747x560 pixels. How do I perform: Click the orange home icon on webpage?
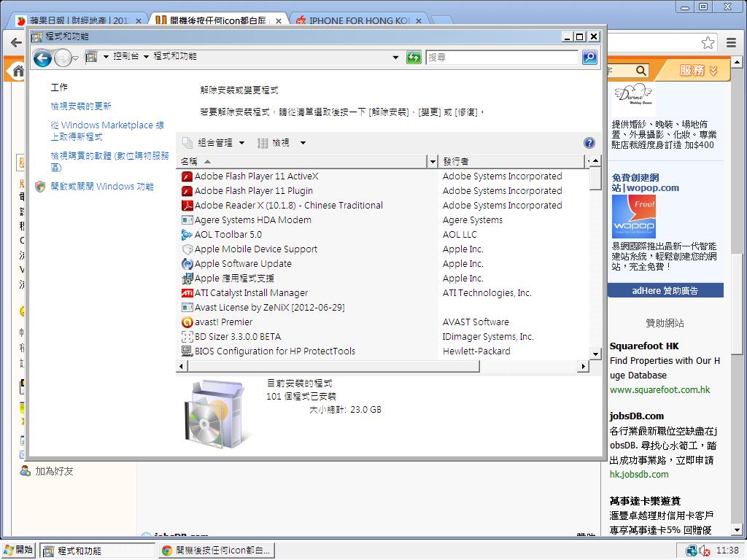pos(18,71)
